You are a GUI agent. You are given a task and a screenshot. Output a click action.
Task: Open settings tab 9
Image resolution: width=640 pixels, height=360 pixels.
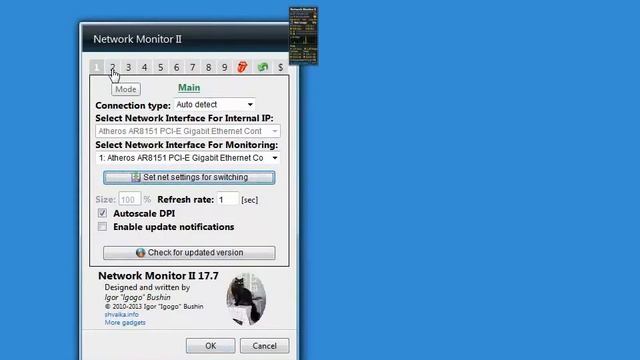(x=224, y=67)
